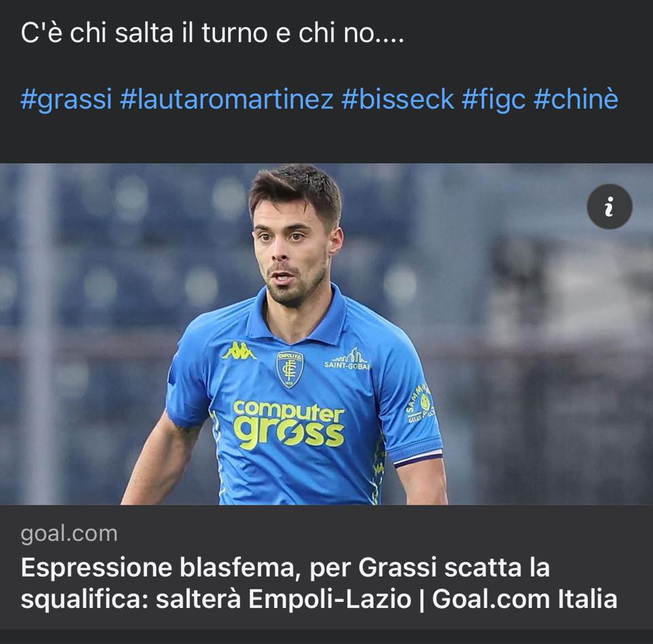The height and width of the screenshot is (644, 653).
Task: Click the 'Empoli-Lazio' words in the headline
Action: pos(330,599)
